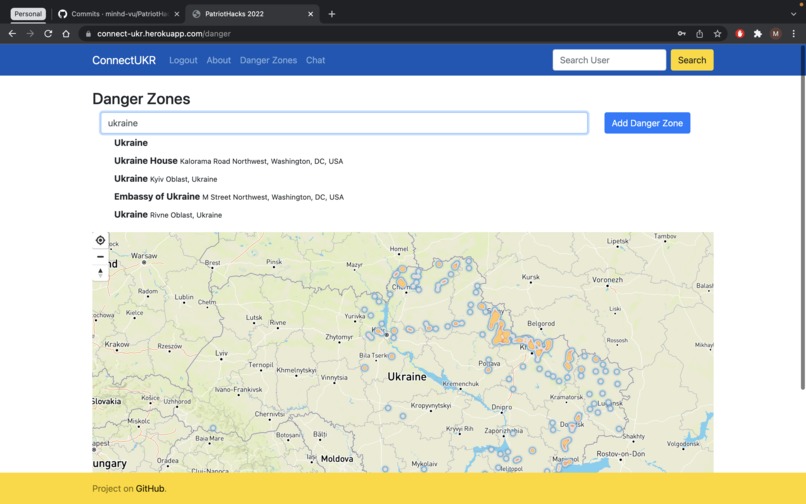This screenshot has height=504, width=806.
Task: Open the red ad blocker extension icon
Action: pos(740,34)
